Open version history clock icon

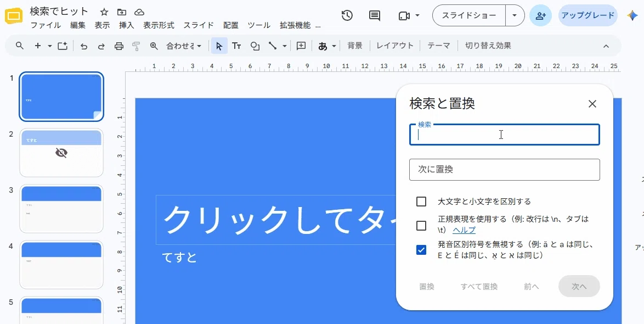point(347,15)
